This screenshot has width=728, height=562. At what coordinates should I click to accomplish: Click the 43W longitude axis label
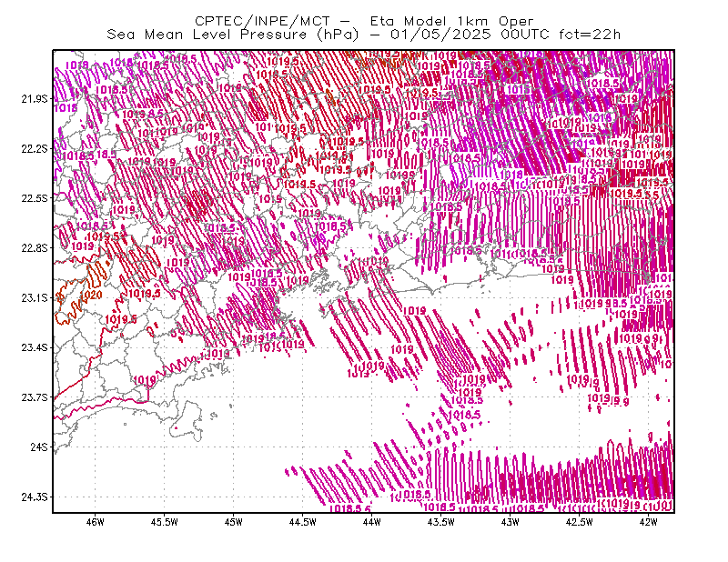(510, 522)
